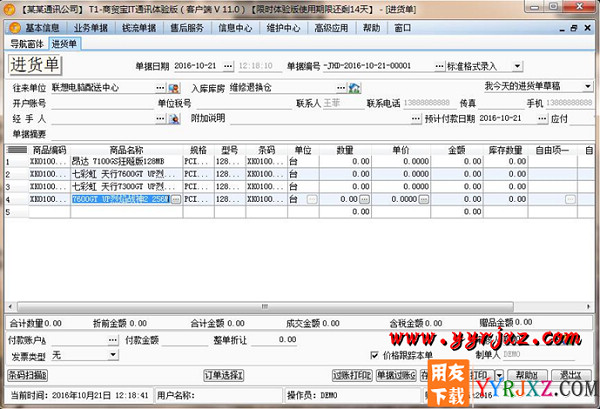This screenshot has height=409, width=600.
Task: Click ellipsis button in row 4 单位 cell
Action: tap(312, 199)
